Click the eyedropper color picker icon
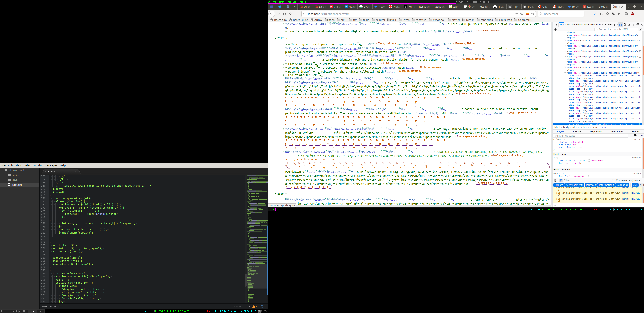 tap(641, 30)
